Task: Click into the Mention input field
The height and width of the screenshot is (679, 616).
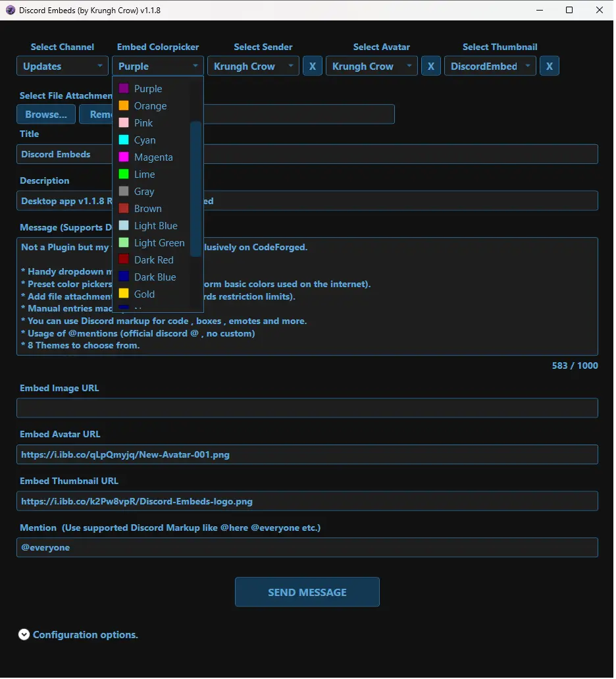Action: [x=307, y=547]
